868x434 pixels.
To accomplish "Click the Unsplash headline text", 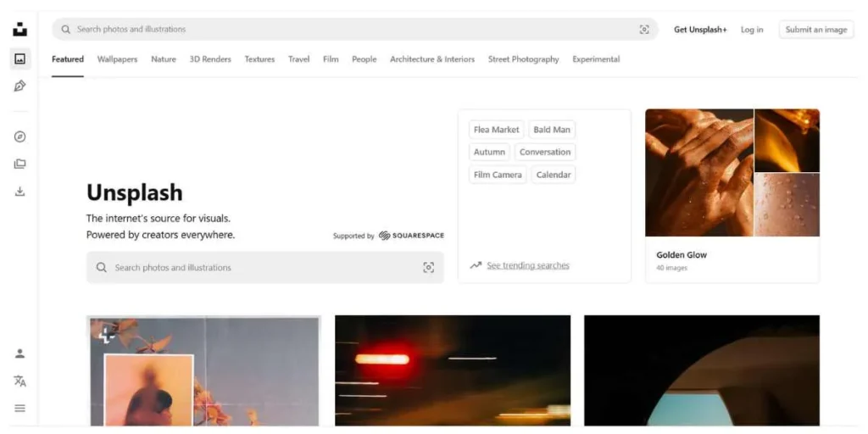I will pos(135,192).
